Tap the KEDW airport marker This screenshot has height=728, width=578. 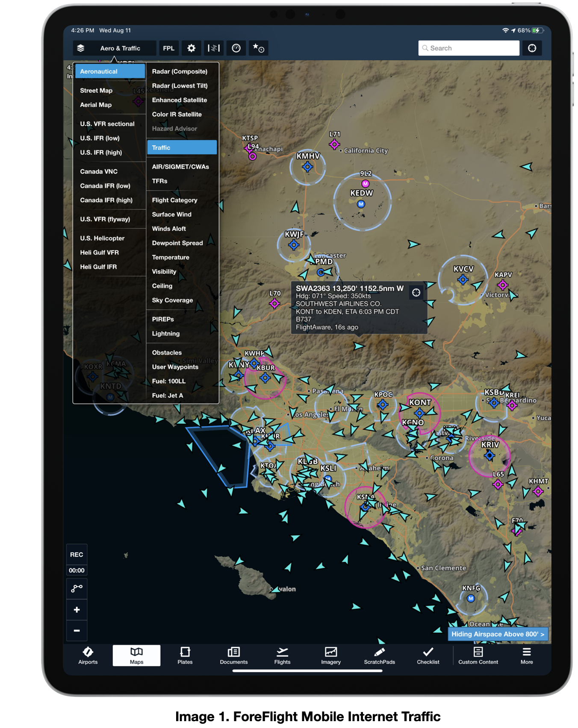(361, 204)
